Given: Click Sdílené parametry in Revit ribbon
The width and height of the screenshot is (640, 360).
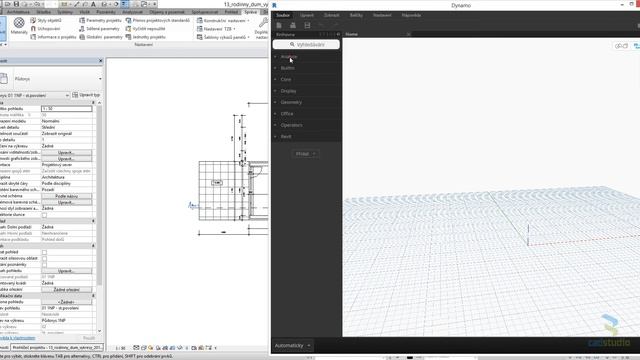Looking at the screenshot, I should pos(99,29).
